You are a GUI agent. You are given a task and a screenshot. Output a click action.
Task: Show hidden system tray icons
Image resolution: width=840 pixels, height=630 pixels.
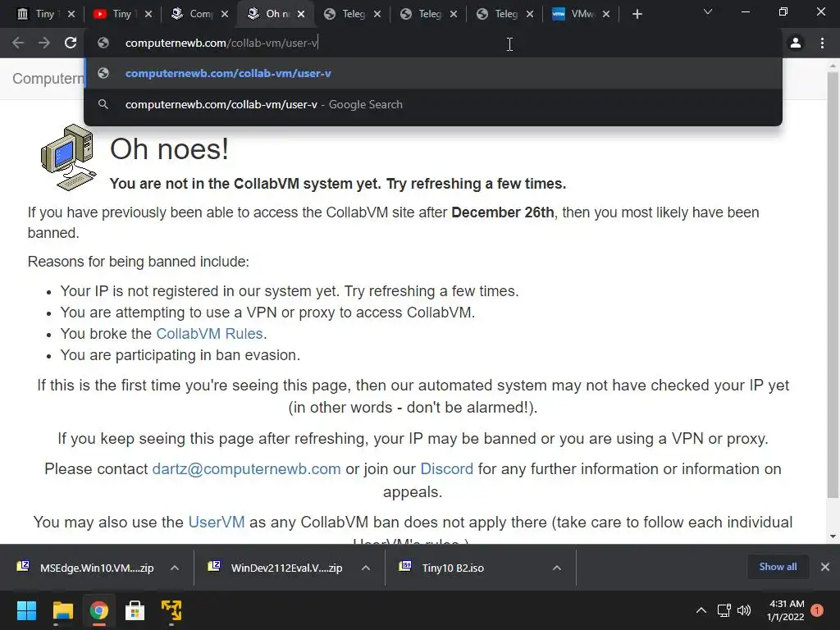click(701, 610)
